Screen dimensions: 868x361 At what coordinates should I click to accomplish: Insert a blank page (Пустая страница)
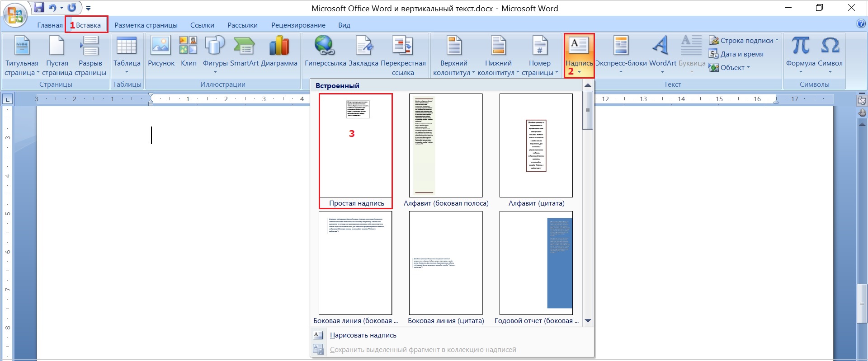point(57,56)
